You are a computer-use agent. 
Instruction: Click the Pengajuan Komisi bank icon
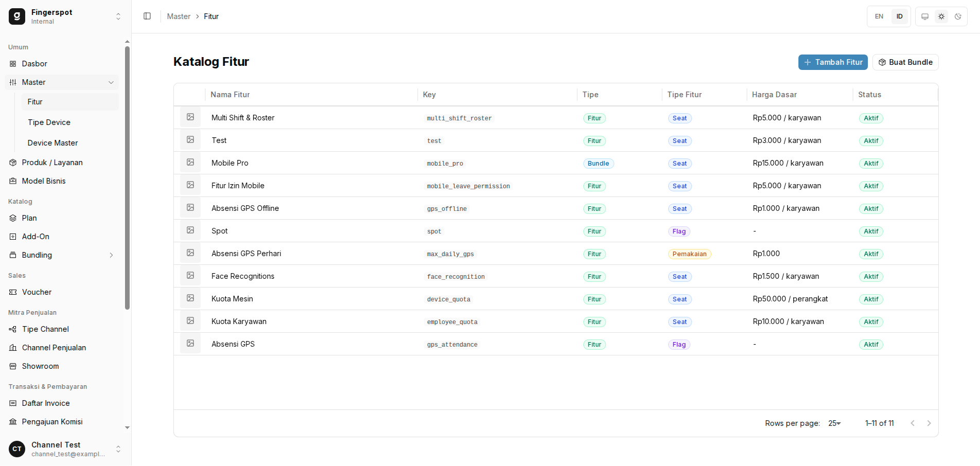point(13,422)
